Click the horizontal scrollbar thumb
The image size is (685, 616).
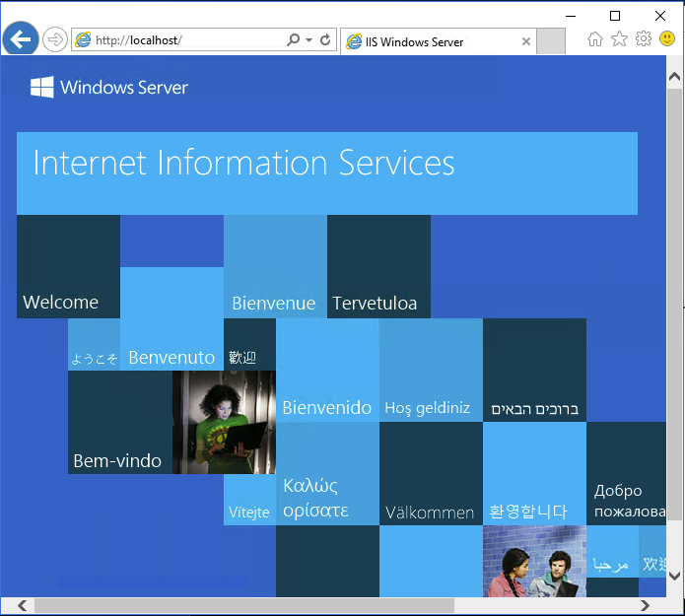pyautogui.click(x=244, y=605)
